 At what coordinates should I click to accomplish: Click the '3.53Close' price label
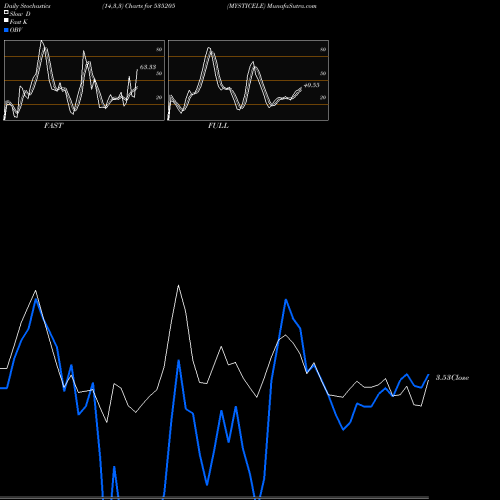point(452,378)
